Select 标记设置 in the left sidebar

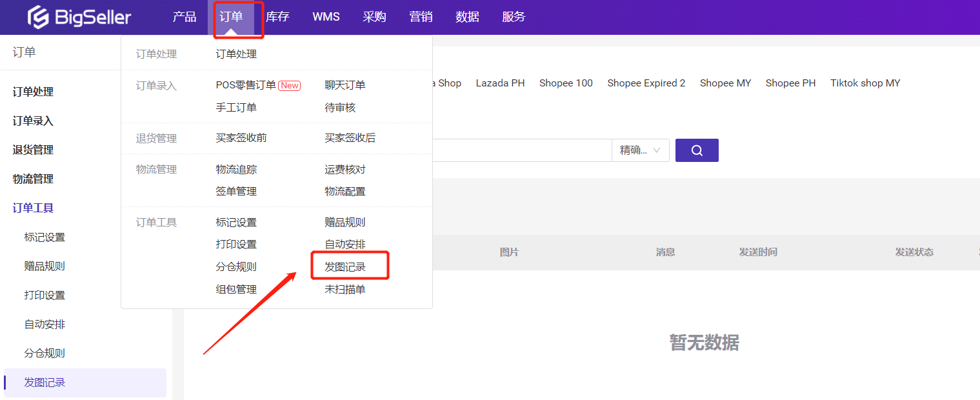[45, 237]
